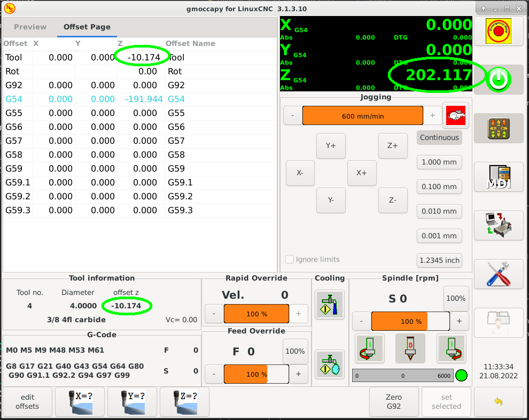Click the user operator icon

[498, 323]
